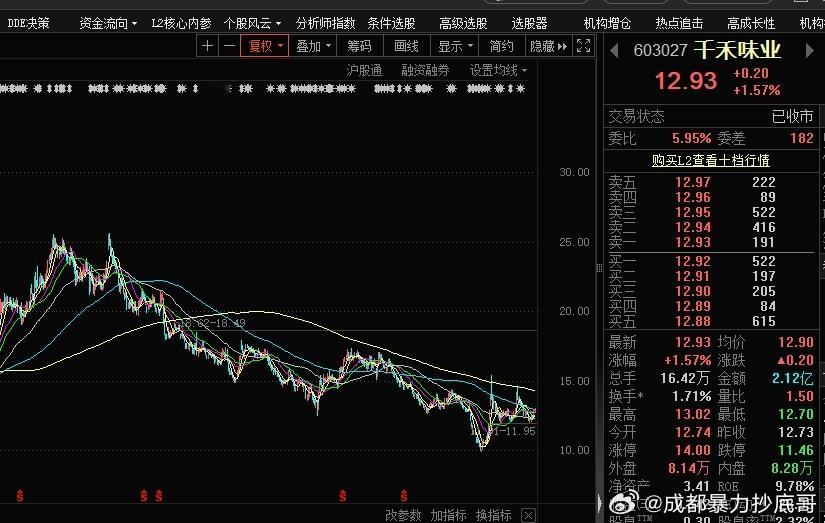The width and height of the screenshot is (825, 523).
Task: Click 加指标 to add an indicator
Action: coord(448,515)
